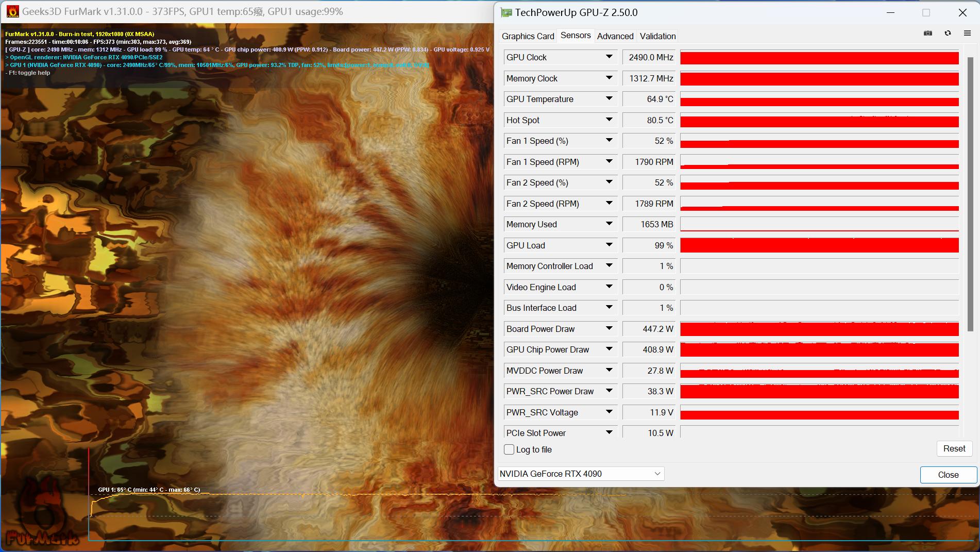The image size is (980, 552).
Task: Open the Memory Used sensor dropdown
Action: click(609, 224)
